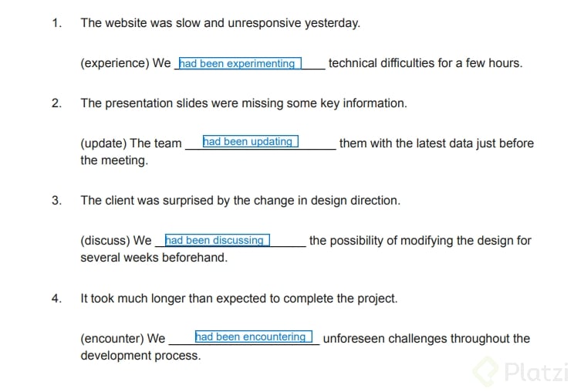
Task: Focus the "had been experimenting" answer field
Action: [239, 64]
